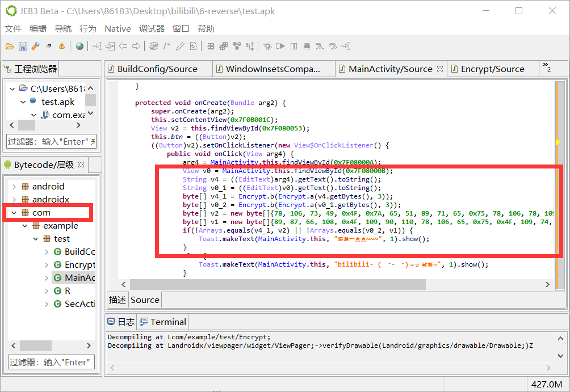Viewport: 570px width, 392px height.
Task: Open the 窗口 menu
Action: (181, 29)
